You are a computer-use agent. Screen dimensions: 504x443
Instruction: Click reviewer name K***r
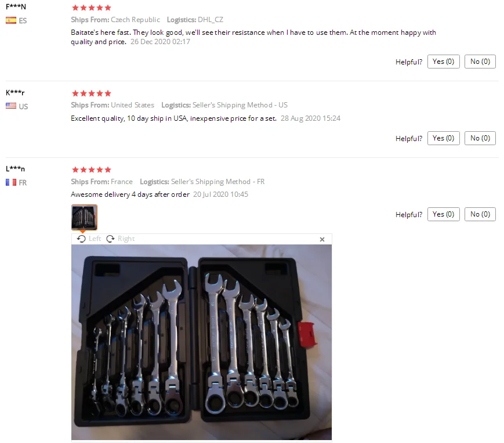coord(15,93)
